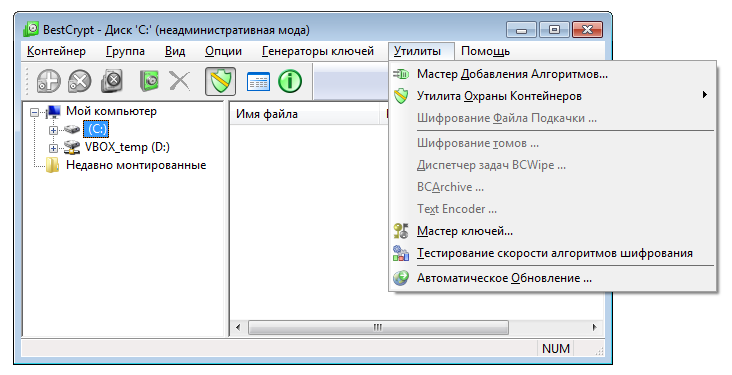The height and width of the screenshot is (375, 732).
Task: Open the Группа menu
Action: 125,51
